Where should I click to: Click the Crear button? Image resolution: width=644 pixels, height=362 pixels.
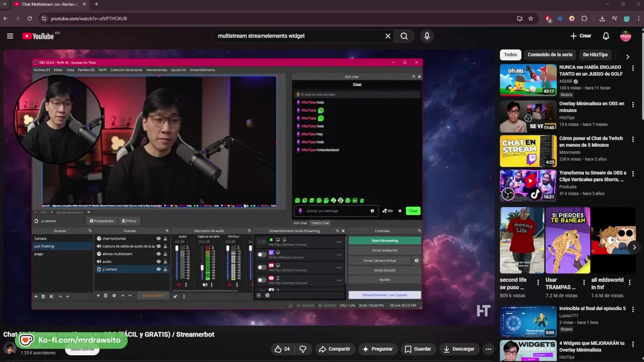pyautogui.click(x=581, y=36)
